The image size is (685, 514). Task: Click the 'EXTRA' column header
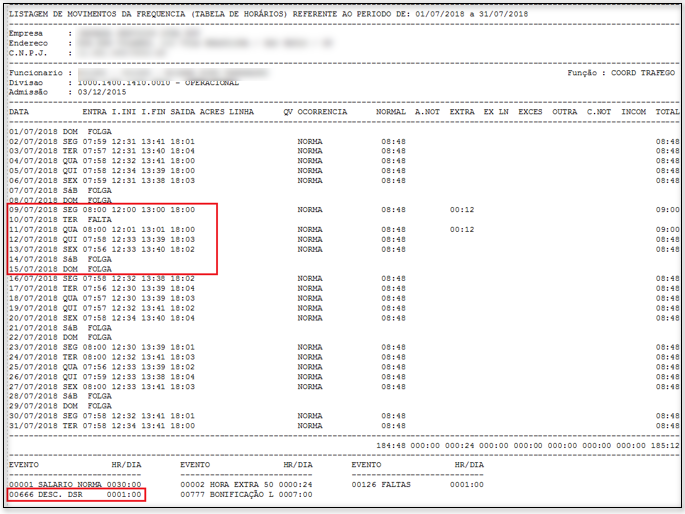[x=462, y=112]
